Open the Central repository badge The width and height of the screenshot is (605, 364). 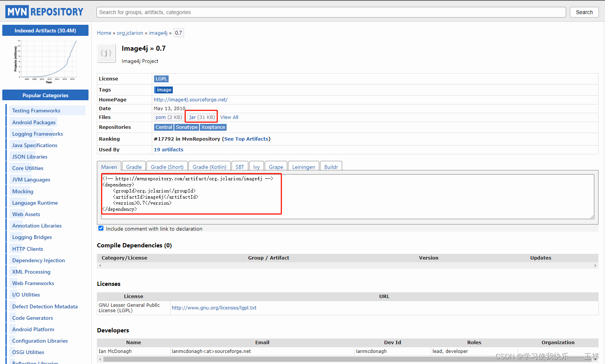pyautogui.click(x=164, y=127)
